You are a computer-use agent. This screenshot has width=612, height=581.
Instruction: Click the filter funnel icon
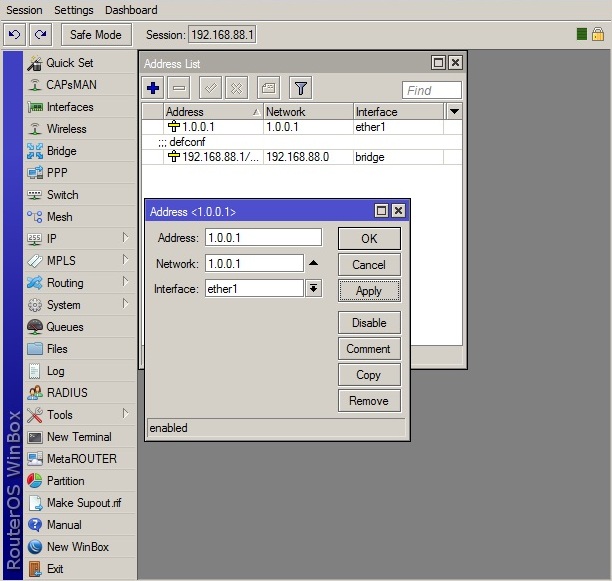coord(301,88)
